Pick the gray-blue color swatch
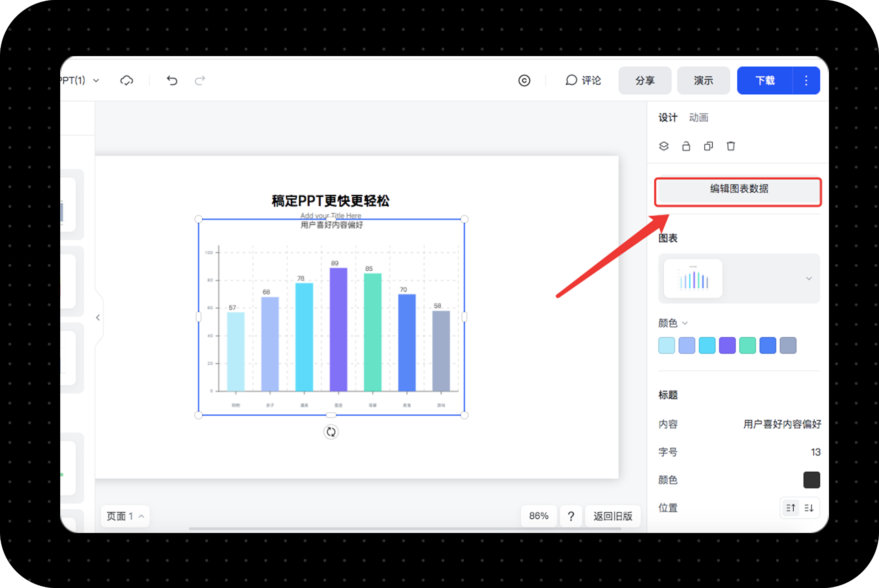The height and width of the screenshot is (588, 879). pos(788,345)
